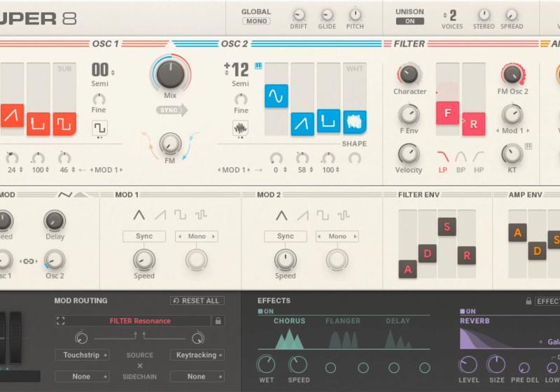Choose MOD 2 triangle waveform

(x=281, y=216)
